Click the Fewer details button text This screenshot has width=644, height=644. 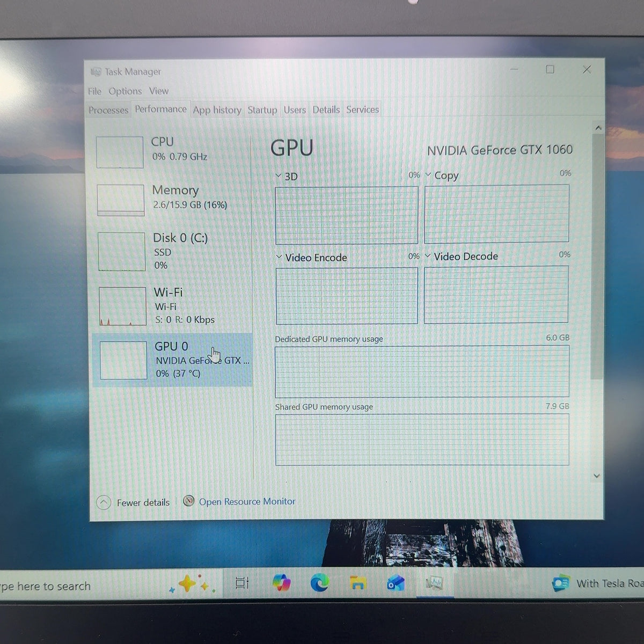[x=143, y=503]
